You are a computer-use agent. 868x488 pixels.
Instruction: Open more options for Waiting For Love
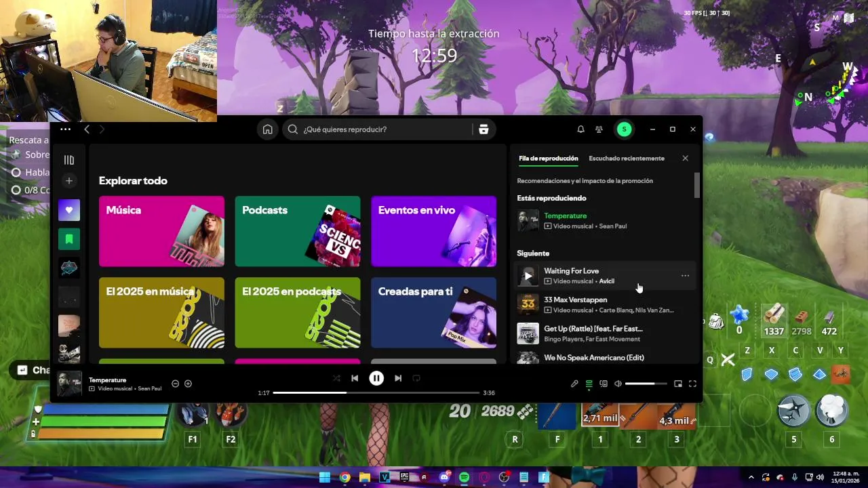point(685,276)
